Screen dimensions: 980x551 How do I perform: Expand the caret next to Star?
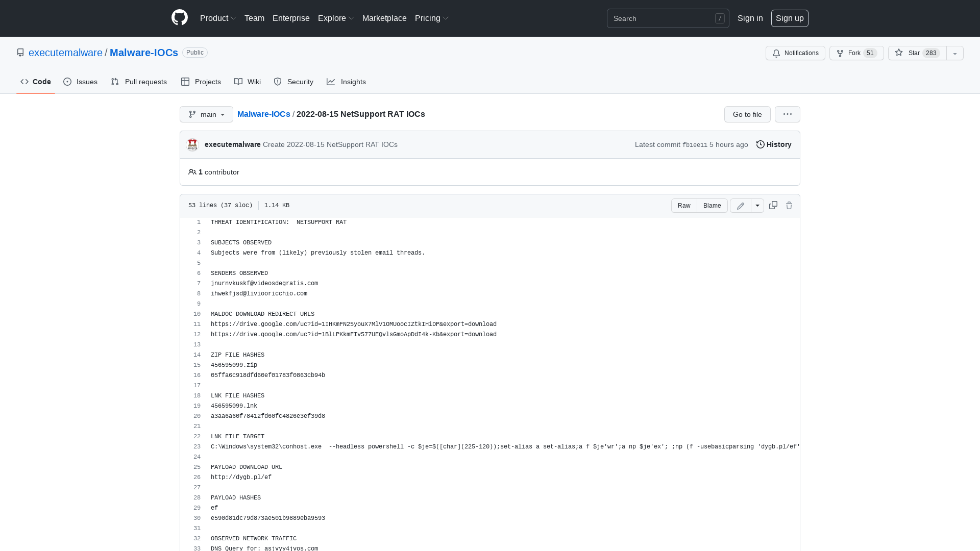pos(954,53)
